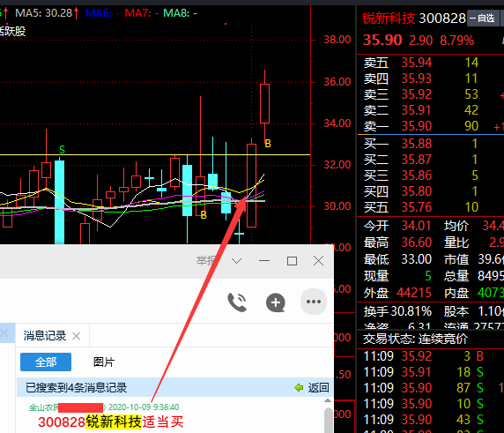Click the message timestamp 2020-10-09 9:36:40
This screenshot has height=433, width=504.
pos(144,407)
